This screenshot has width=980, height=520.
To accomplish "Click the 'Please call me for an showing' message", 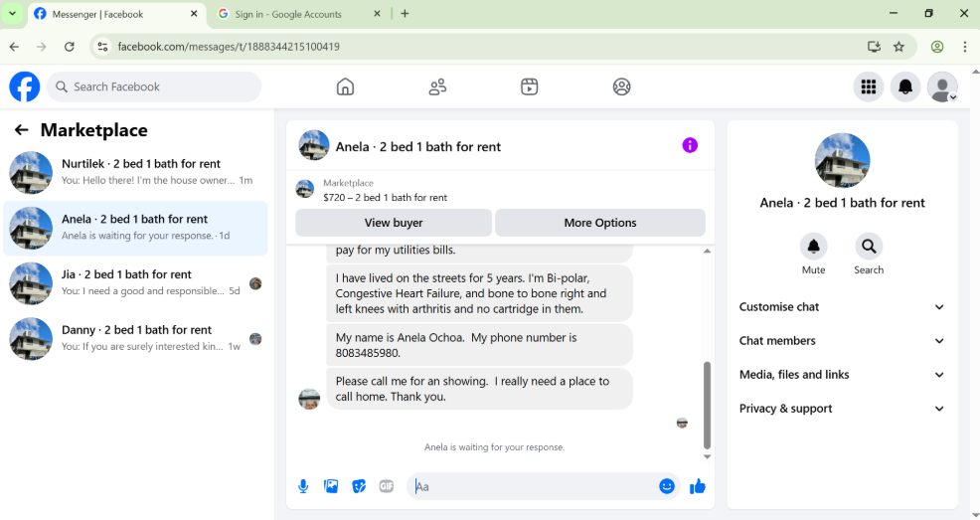I will [x=479, y=389].
